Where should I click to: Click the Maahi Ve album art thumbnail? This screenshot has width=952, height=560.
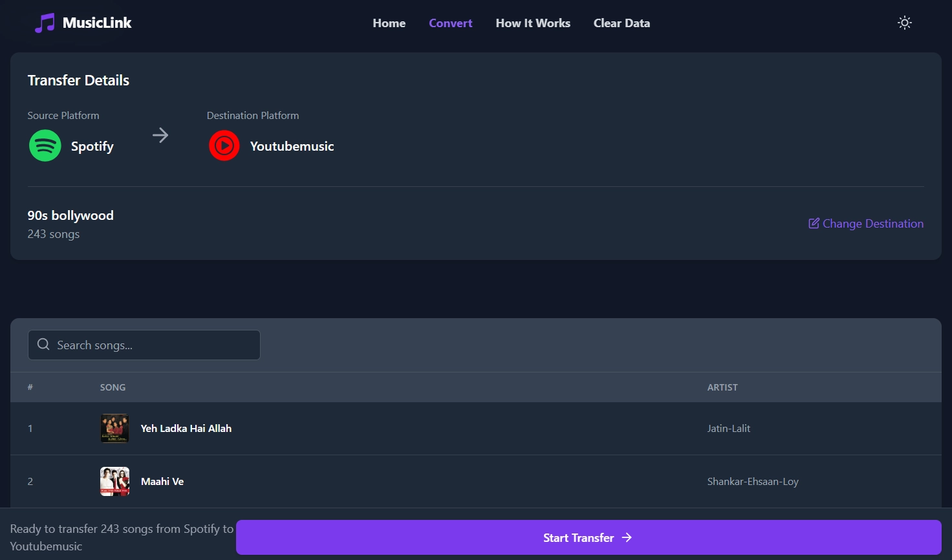coord(114,481)
